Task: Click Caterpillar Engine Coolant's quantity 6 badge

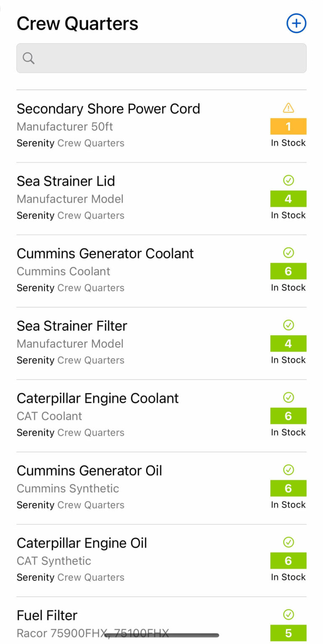Action: [x=288, y=416]
